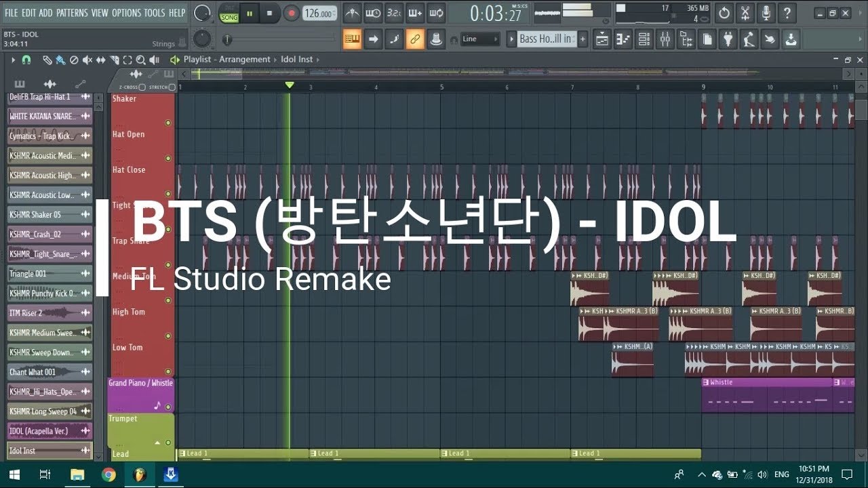Toggle the metronome icon
Screen dimensions: 868x488
(352, 13)
